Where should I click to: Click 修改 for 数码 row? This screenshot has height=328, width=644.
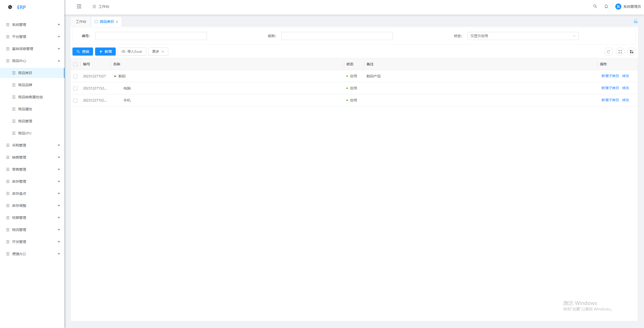coord(626,76)
